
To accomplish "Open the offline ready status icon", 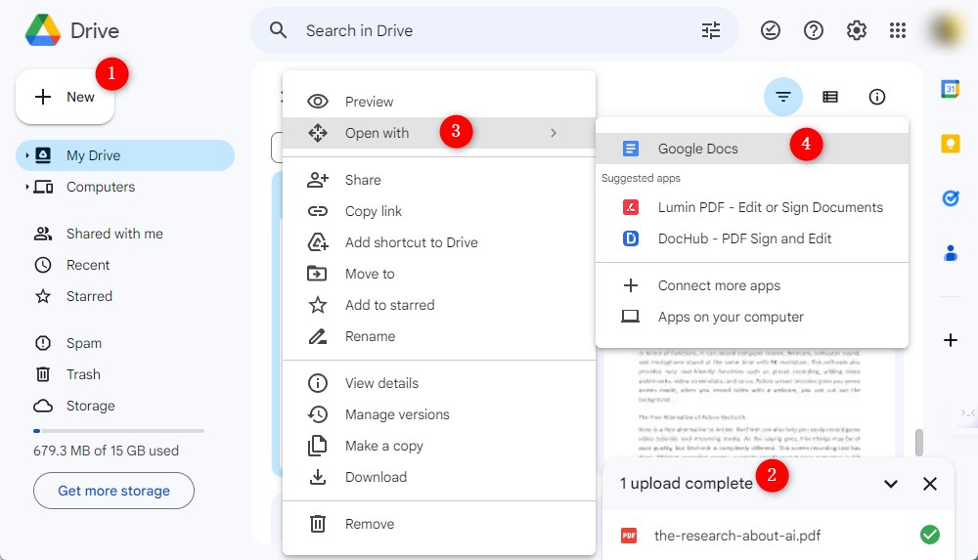I will 771,30.
